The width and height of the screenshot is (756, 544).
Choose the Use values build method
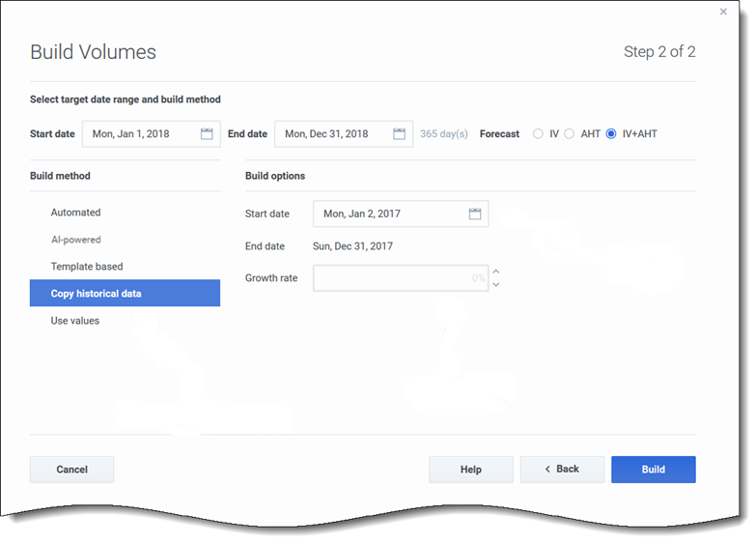point(75,321)
